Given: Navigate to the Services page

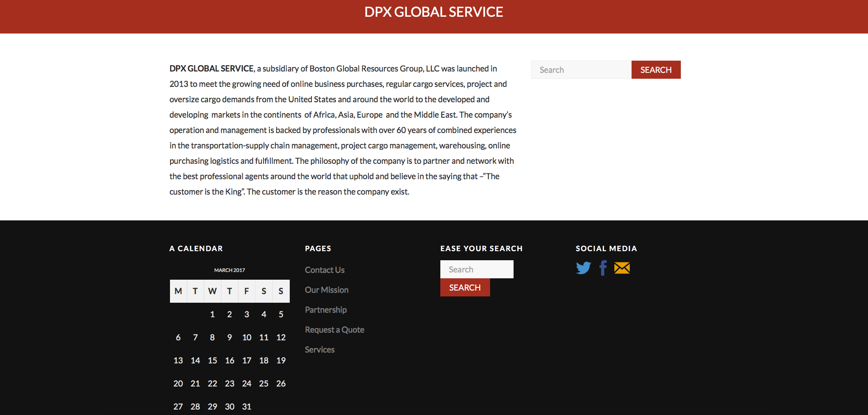Looking at the screenshot, I should (x=320, y=350).
